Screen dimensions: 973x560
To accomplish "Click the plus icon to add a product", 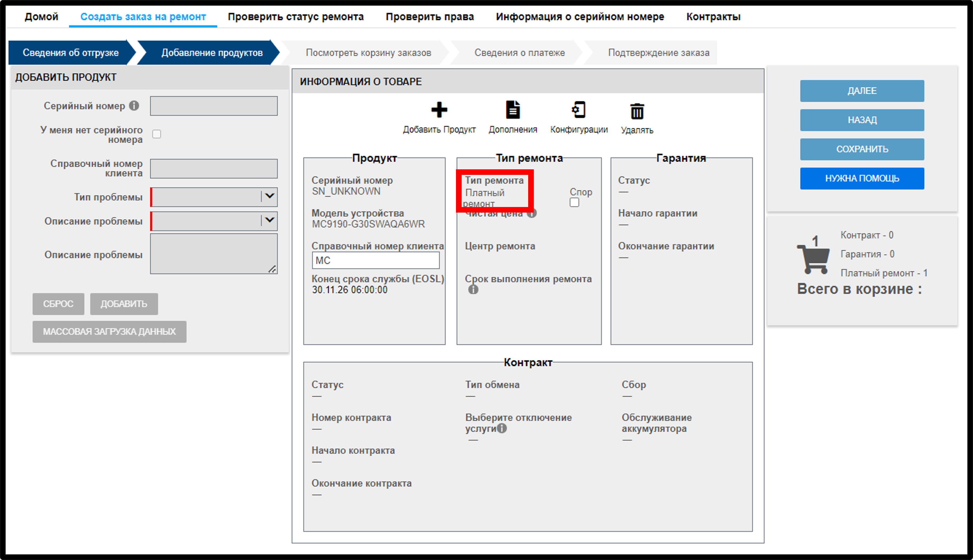I will click(x=439, y=110).
